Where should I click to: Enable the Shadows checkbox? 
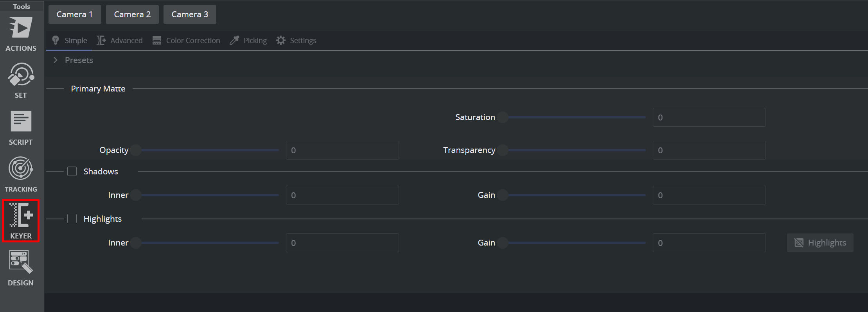click(x=72, y=172)
